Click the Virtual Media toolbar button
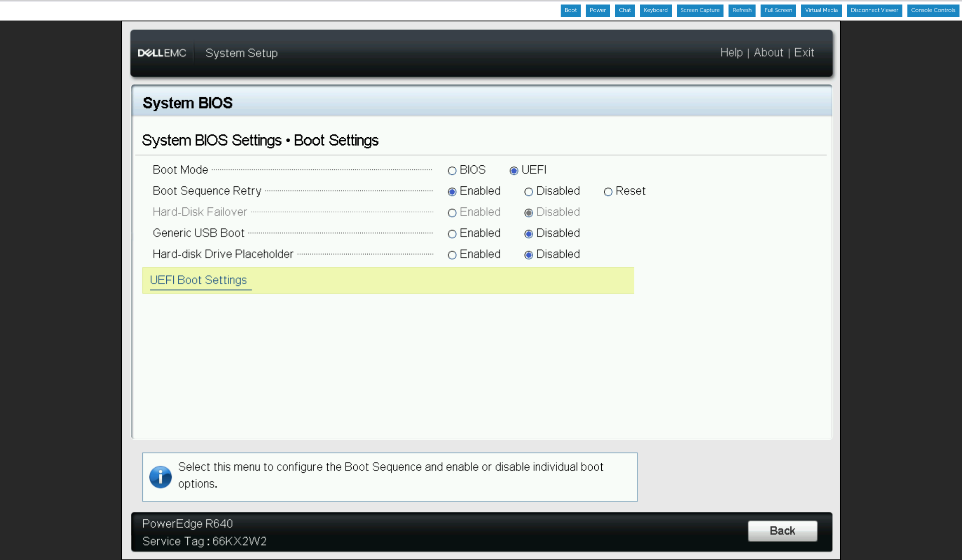The width and height of the screenshot is (962, 560). (821, 11)
